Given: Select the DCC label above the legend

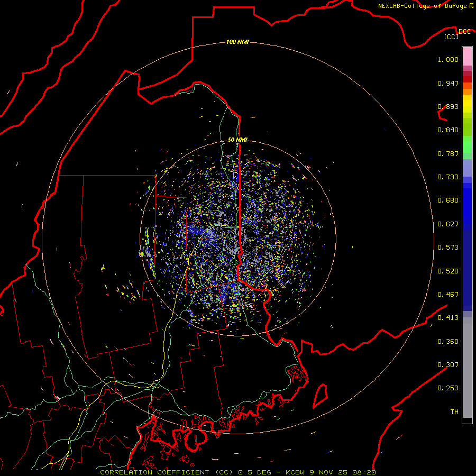Looking at the screenshot, I should (464, 32).
